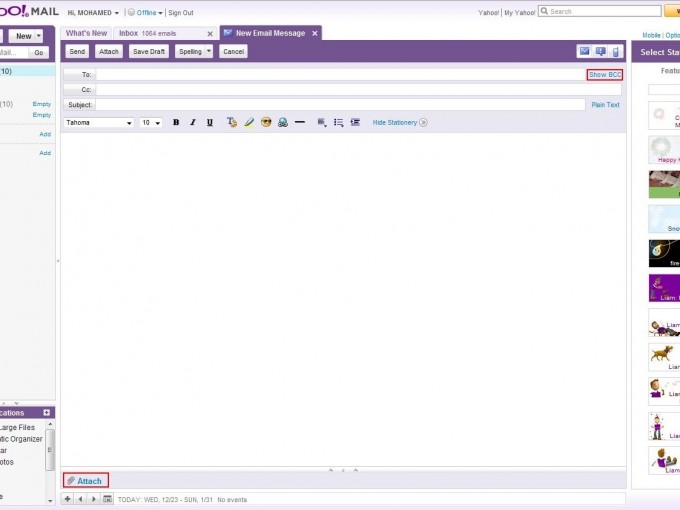The width and height of the screenshot is (680, 510).
Task: Switch to the instant message mode icon
Action: point(601,52)
